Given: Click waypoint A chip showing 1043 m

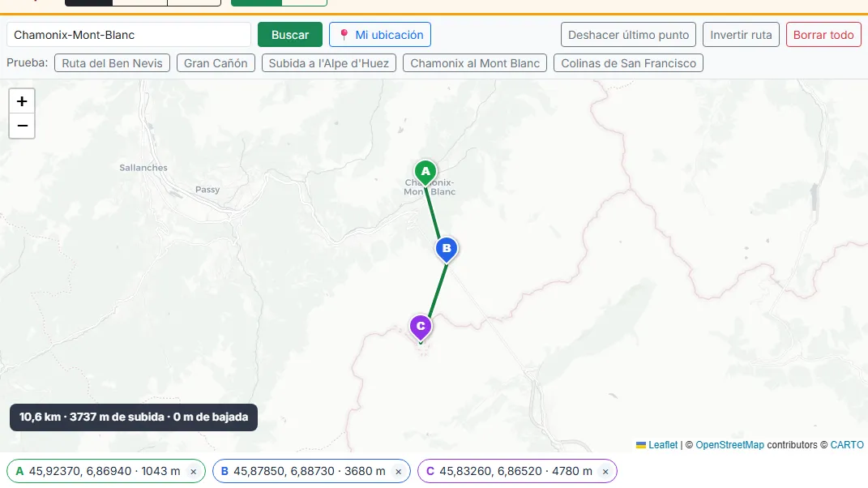Looking at the screenshot, I should coord(106,472).
